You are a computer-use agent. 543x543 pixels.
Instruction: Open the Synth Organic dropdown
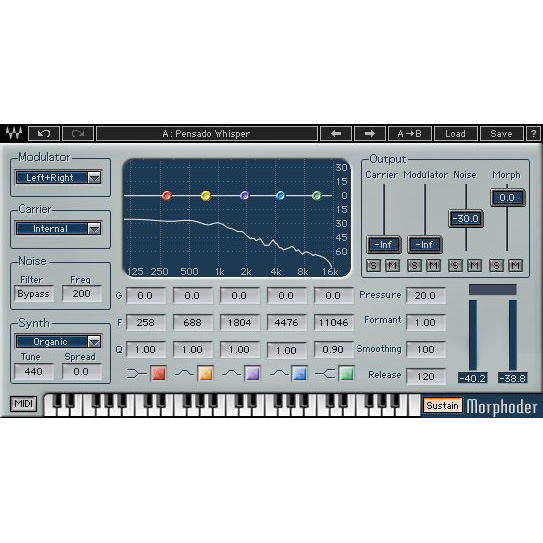point(59,342)
